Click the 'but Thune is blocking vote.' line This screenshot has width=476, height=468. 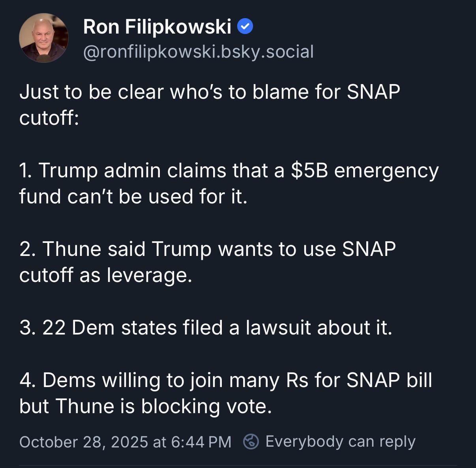coord(145,406)
